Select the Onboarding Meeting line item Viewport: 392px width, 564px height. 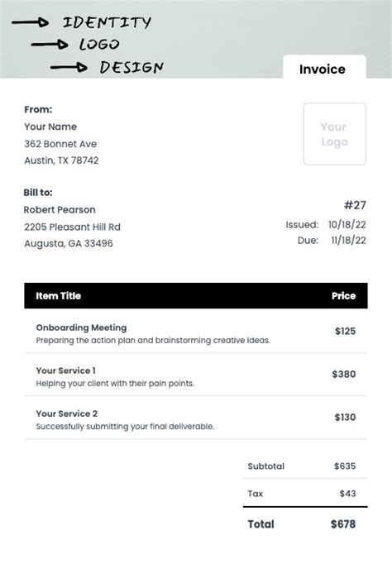click(x=196, y=332)
